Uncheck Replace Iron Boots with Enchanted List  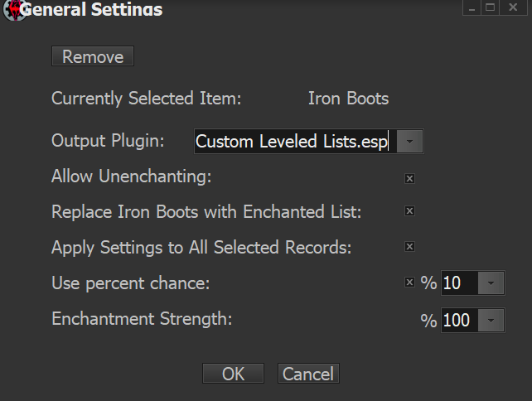point(409,211)
